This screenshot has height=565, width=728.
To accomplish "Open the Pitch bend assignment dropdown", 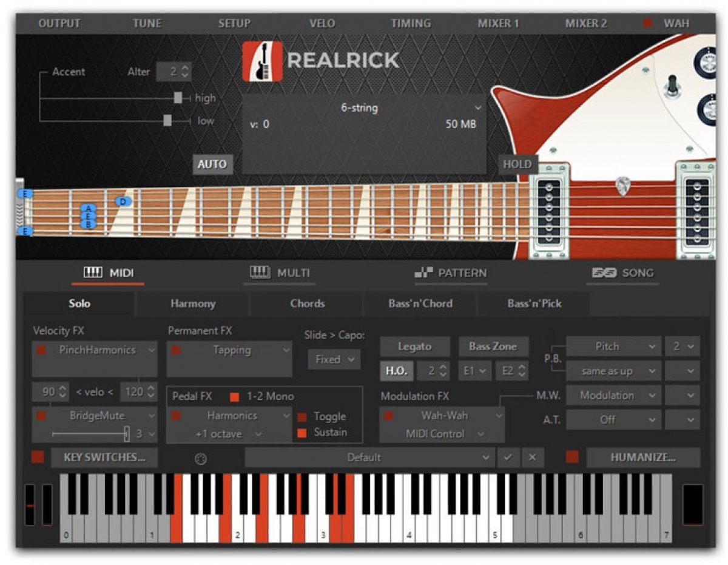I will pyautogui.click(x=613, y=347).
